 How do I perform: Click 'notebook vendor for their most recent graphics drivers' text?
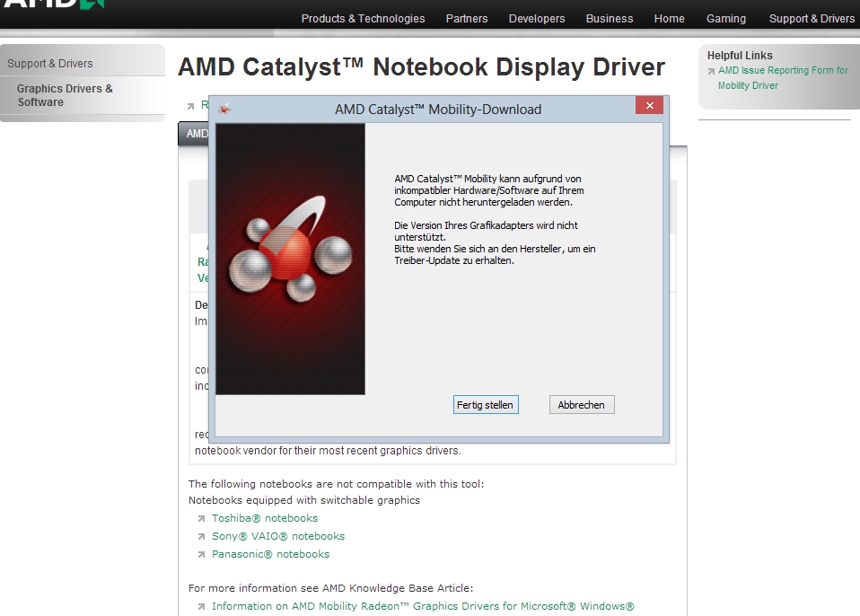click(328, 451)
